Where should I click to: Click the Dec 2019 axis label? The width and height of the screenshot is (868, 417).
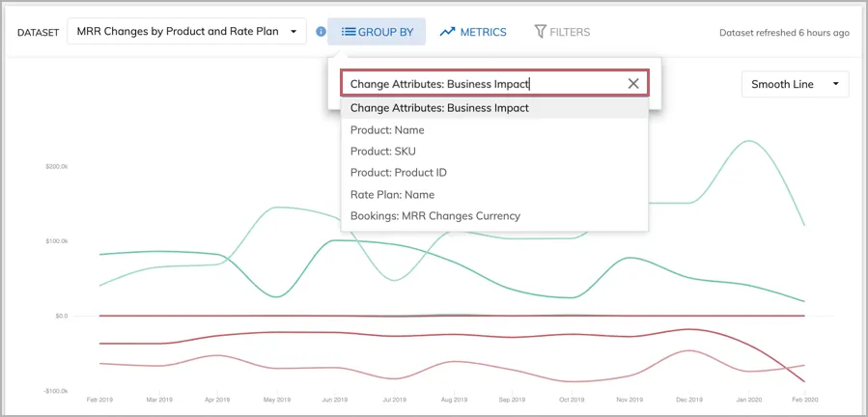coord(689,400)
